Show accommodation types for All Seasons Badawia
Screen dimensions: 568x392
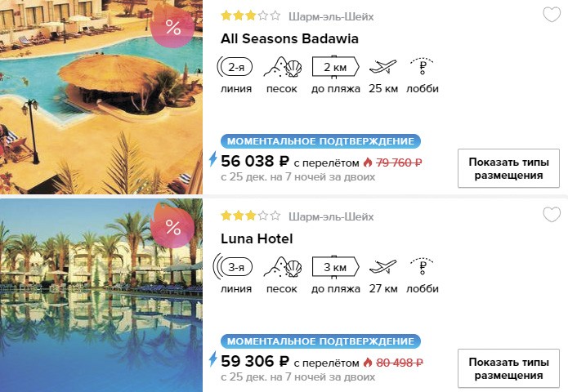point(508,168)
